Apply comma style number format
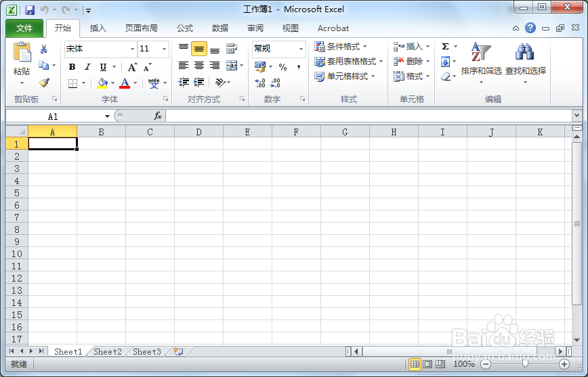The image size is (588, 377). (x=299, y=67)
